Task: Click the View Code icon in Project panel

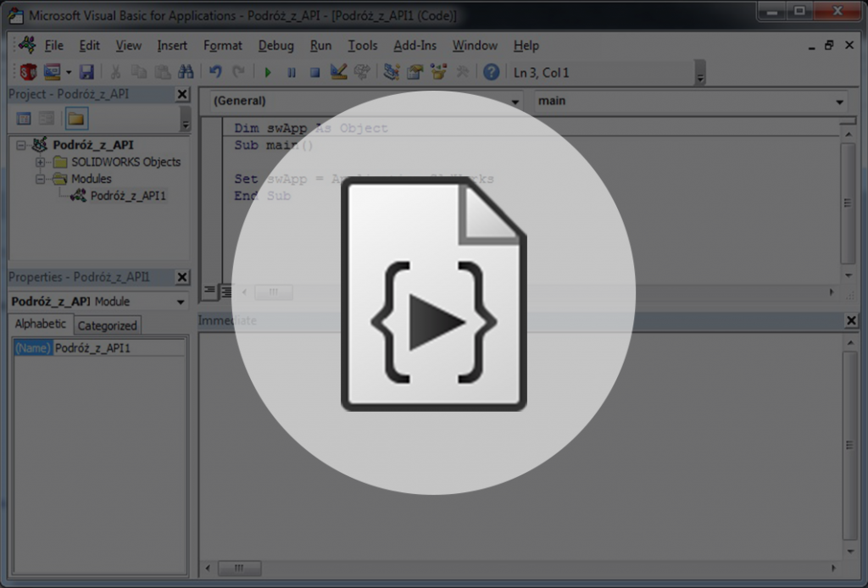Action: 23,118
